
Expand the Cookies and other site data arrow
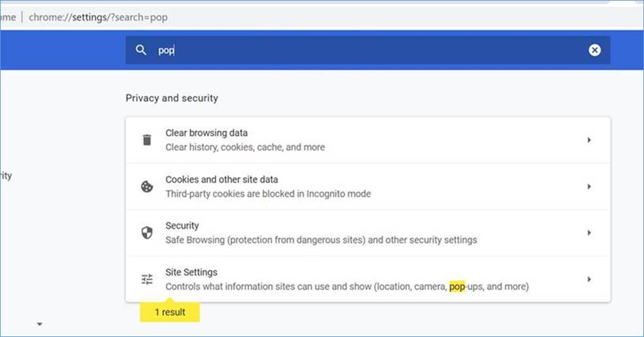coord(589,186)
